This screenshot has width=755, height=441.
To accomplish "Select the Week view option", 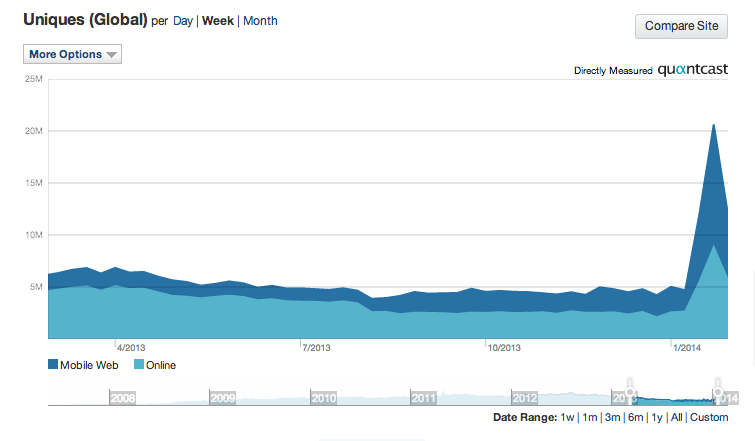I will point(218,21).
